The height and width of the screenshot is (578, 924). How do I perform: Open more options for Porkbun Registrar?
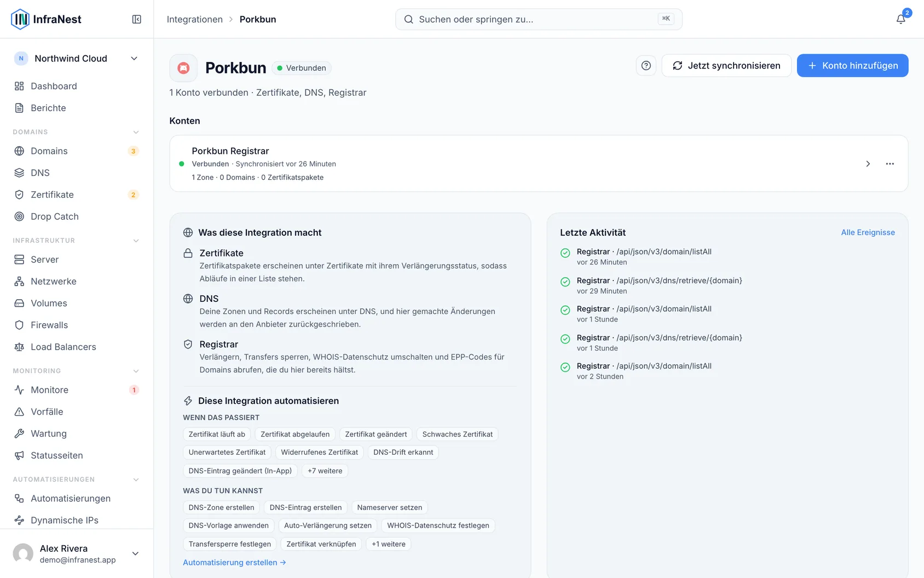[890, 164]
